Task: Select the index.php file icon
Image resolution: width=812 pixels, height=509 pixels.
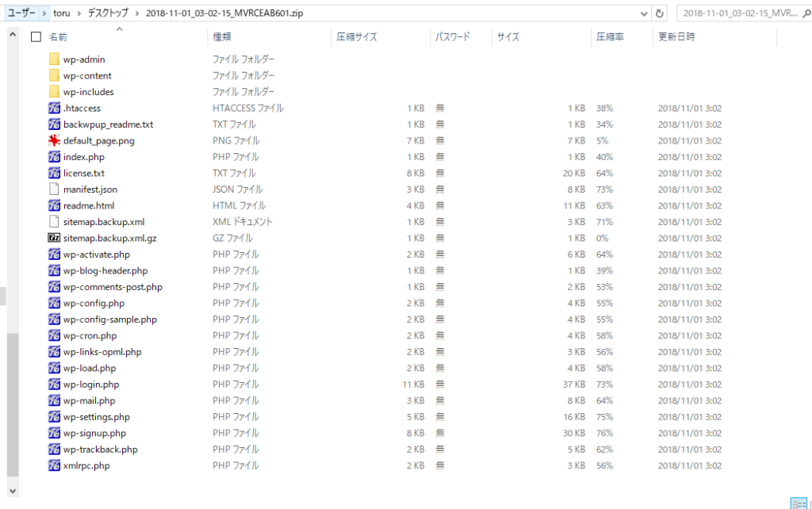Action: click(54, 156)
